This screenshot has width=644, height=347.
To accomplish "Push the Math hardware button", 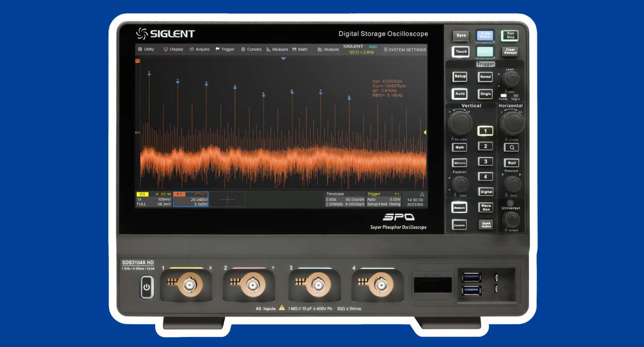I will [x=460, y=147].
